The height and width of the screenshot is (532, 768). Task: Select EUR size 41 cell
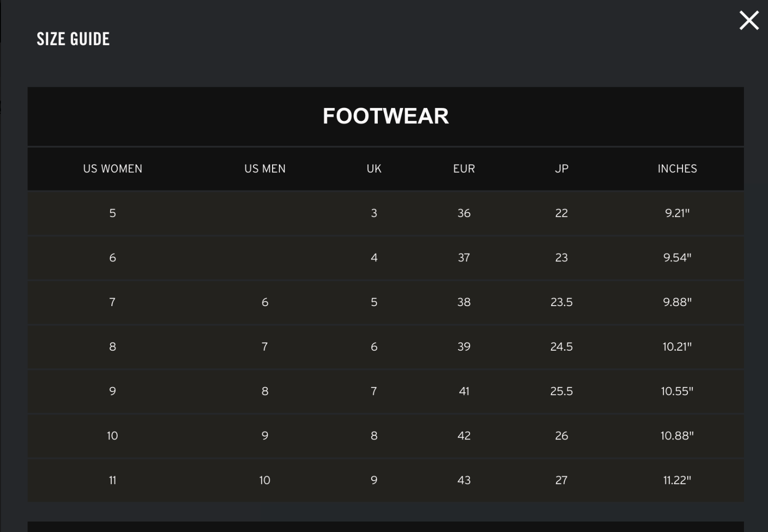[464, 391]
